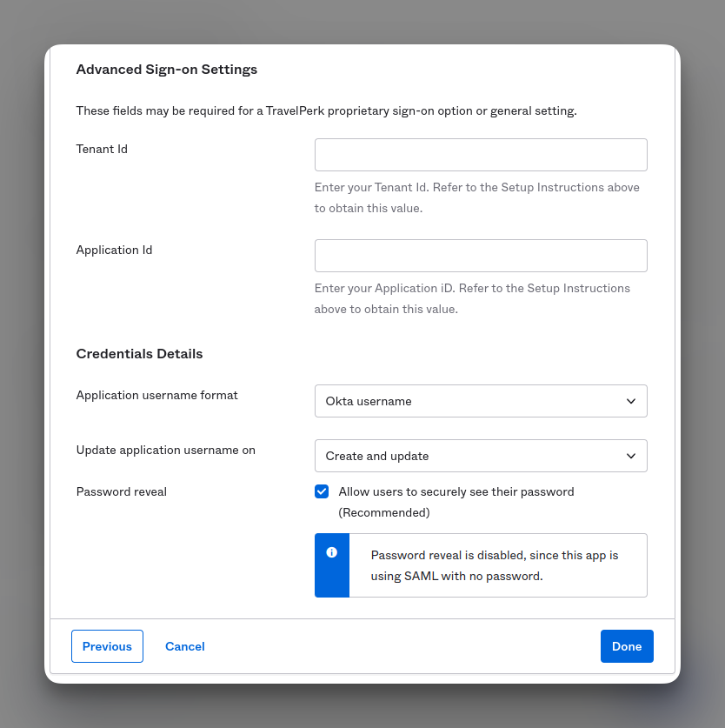Image resolution: width=725 pixels, height=728 pixels.
Task: Uncheck Allow users to securely see password
Action: 322,491
